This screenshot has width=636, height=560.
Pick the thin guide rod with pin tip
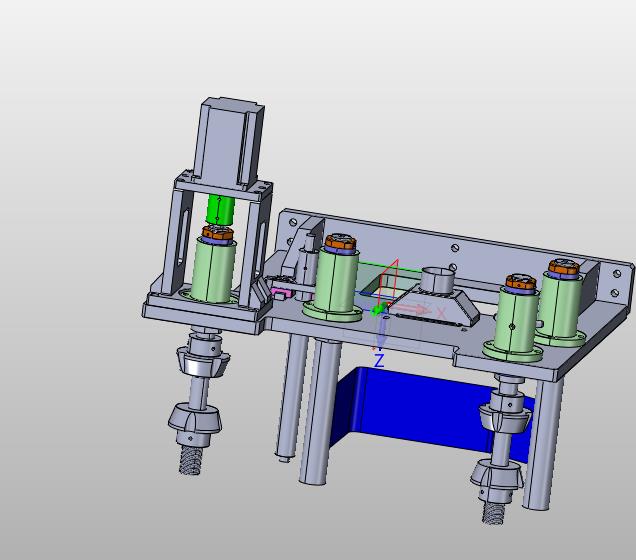291,397
